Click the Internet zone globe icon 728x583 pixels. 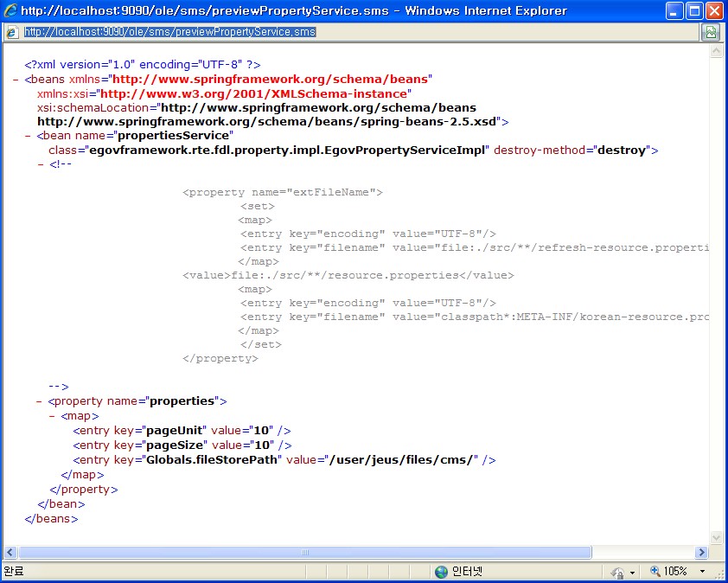[441, 572]
